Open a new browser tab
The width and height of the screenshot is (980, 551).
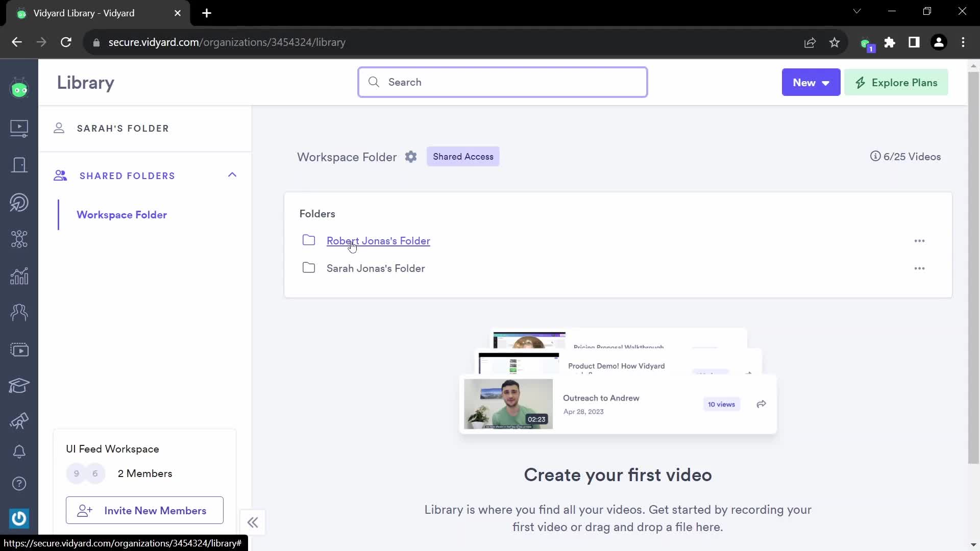pos(207,13)
